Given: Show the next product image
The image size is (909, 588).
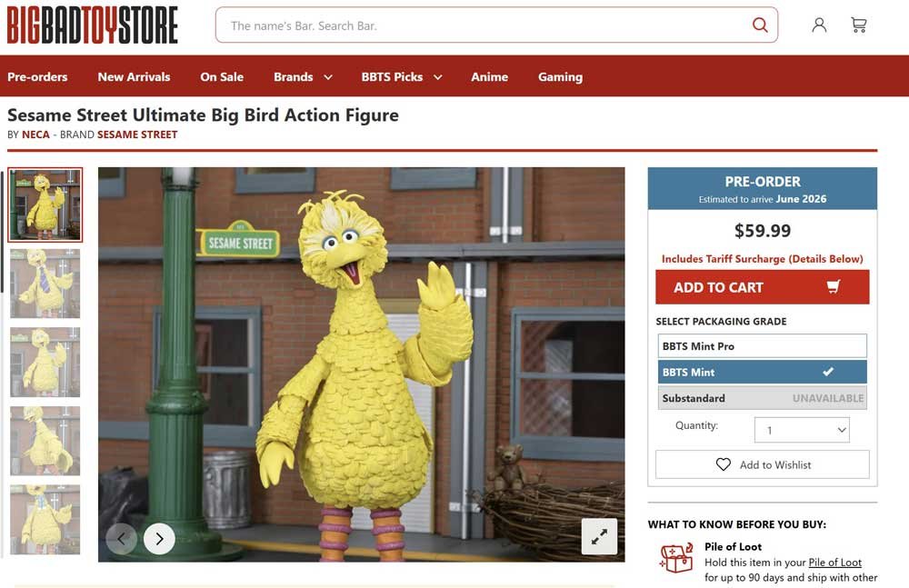Looking at the screenshot, I should (159, 539).
